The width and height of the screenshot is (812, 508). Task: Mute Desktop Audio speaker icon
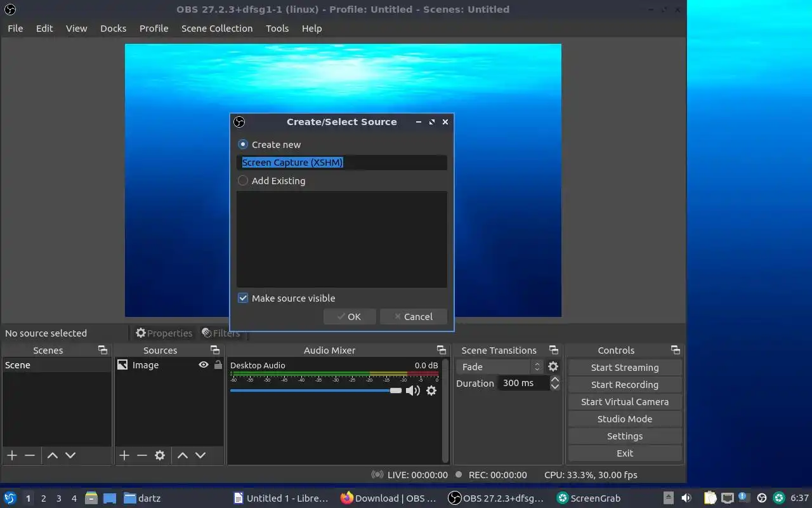click(x=413, y=391)
